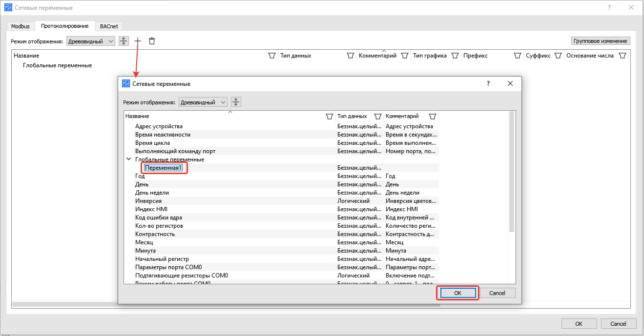This screenshot has height=336, width=644.
Task: Click the Комментарий filter icon in the dialog
Action: click(432, 117)
